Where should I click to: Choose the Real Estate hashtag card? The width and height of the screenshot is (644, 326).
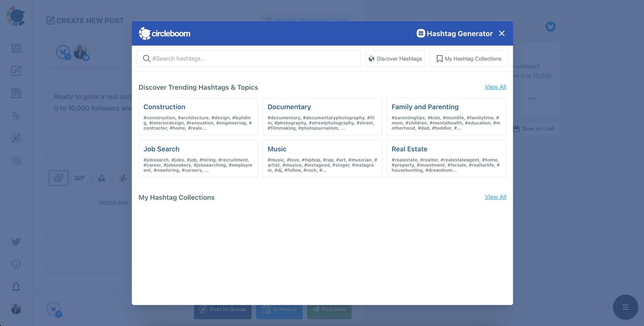coord(446,159)
